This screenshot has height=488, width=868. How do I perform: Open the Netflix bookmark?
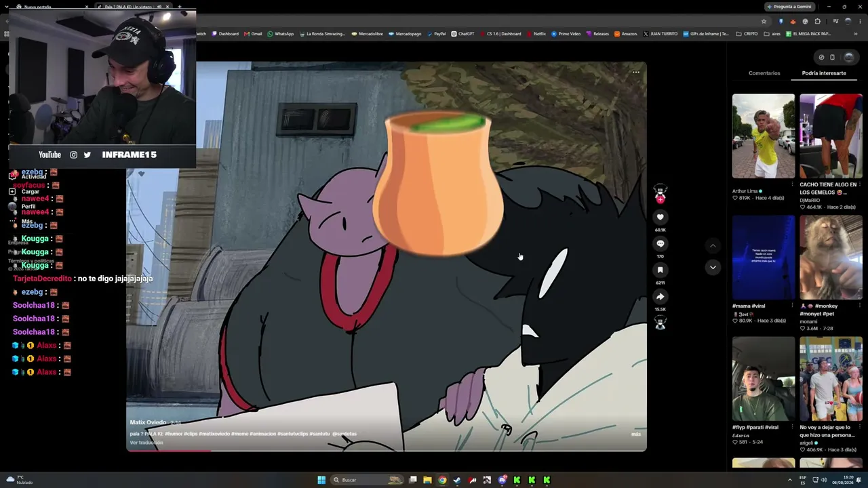pos(536,34)
